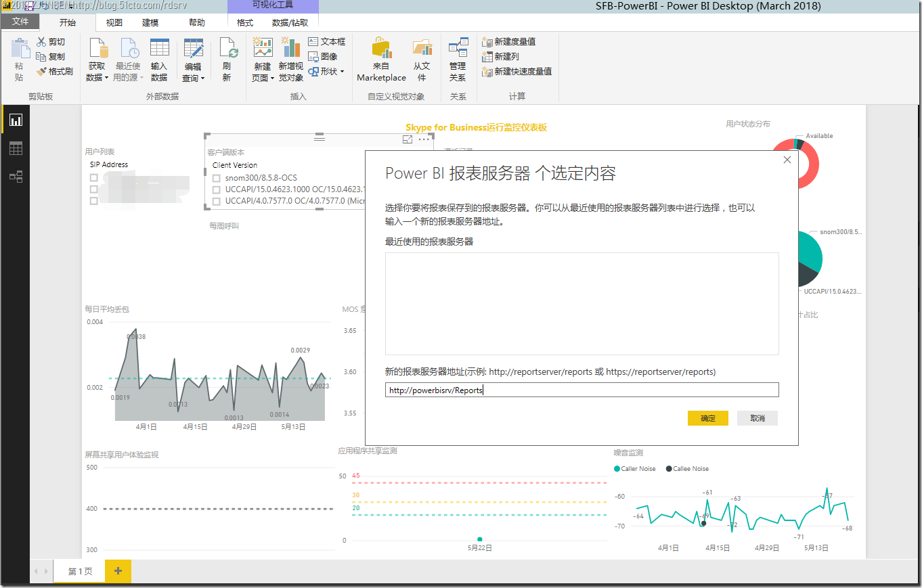Expand the Get Data (获取数据) dropdown arrow
The image size is (922, 588).
tap(107, 78)
